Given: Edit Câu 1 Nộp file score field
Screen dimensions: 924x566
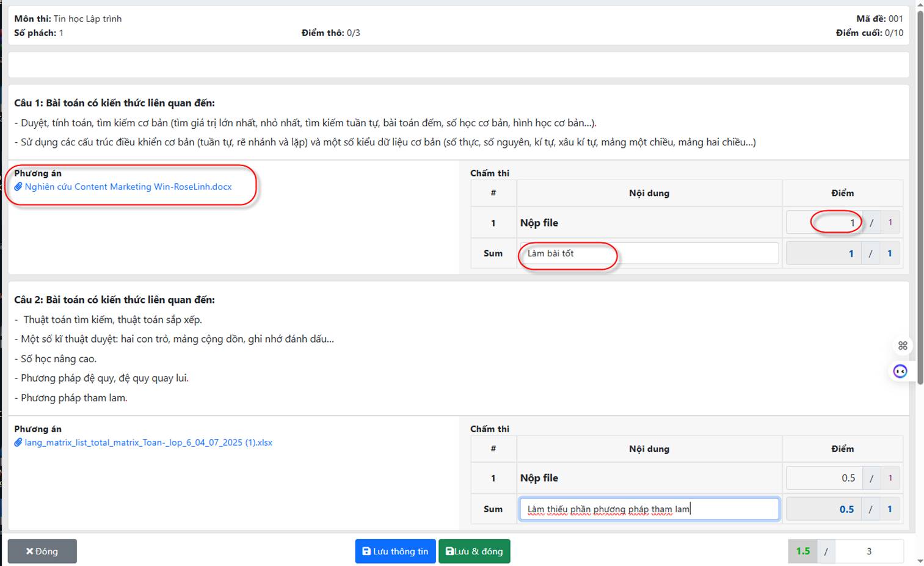Looking at the screenshot, I should [x=823, y=223].
